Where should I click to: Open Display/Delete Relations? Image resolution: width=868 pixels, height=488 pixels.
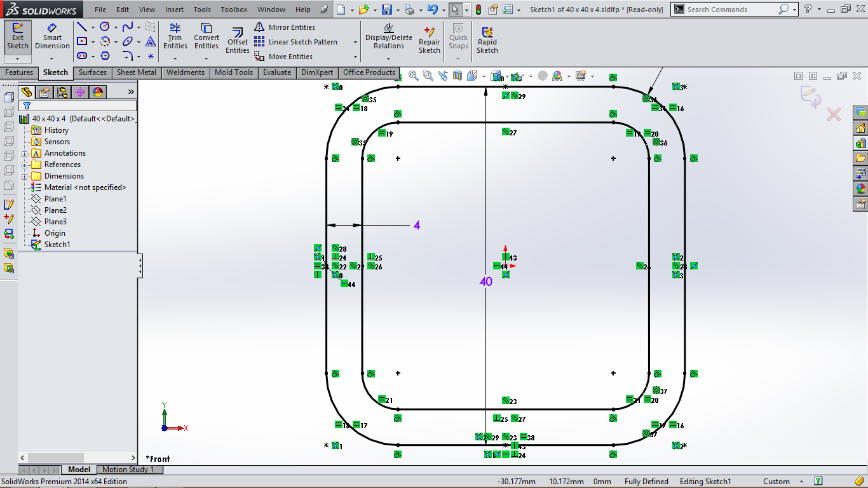coord(388,38)
